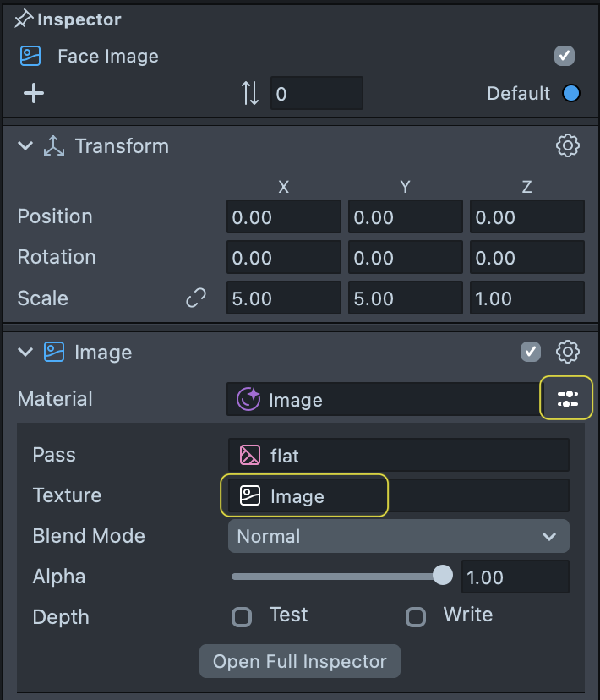600x700 pixels.
Task: Click the pin icon beside Inspector
Action: (x=24, y=19)
